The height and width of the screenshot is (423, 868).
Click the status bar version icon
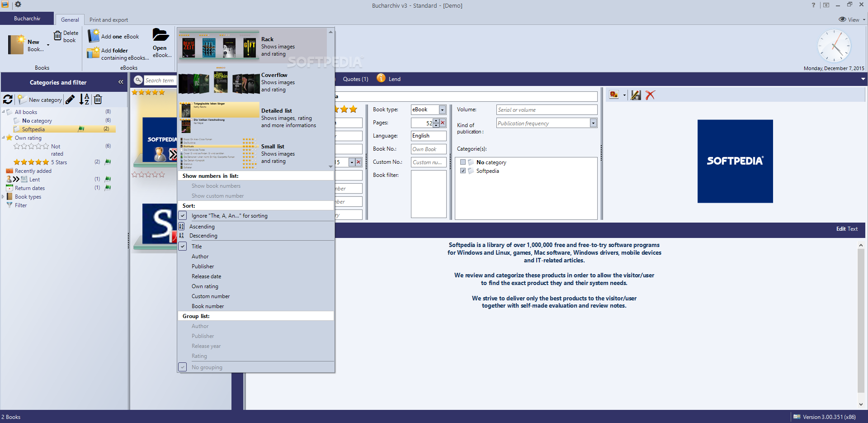pos(797,417)
